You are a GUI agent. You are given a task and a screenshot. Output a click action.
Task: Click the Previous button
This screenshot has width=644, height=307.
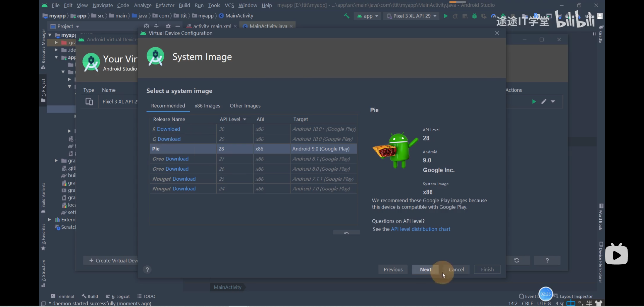pos(393,269)
